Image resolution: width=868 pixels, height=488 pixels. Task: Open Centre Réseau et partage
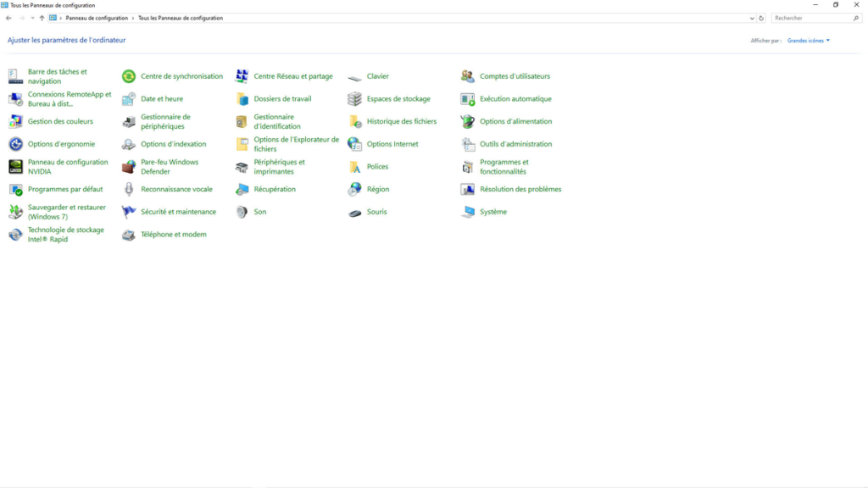[x=291, y=75]
